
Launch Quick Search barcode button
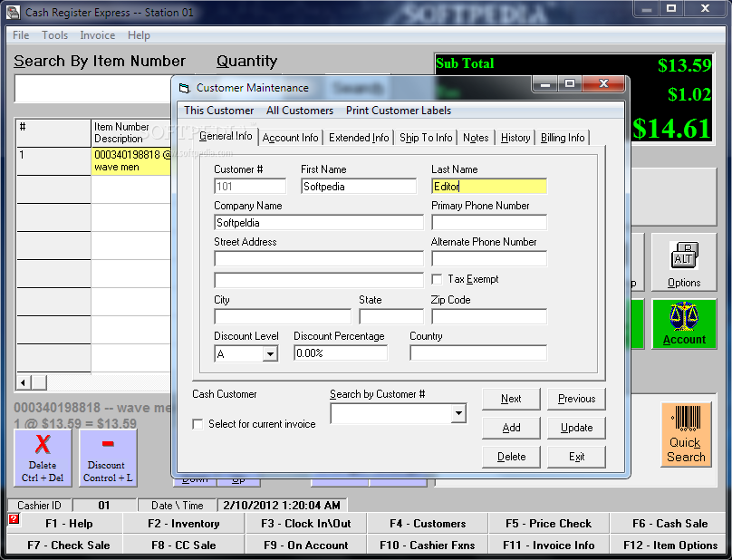[x=686, y=435]
